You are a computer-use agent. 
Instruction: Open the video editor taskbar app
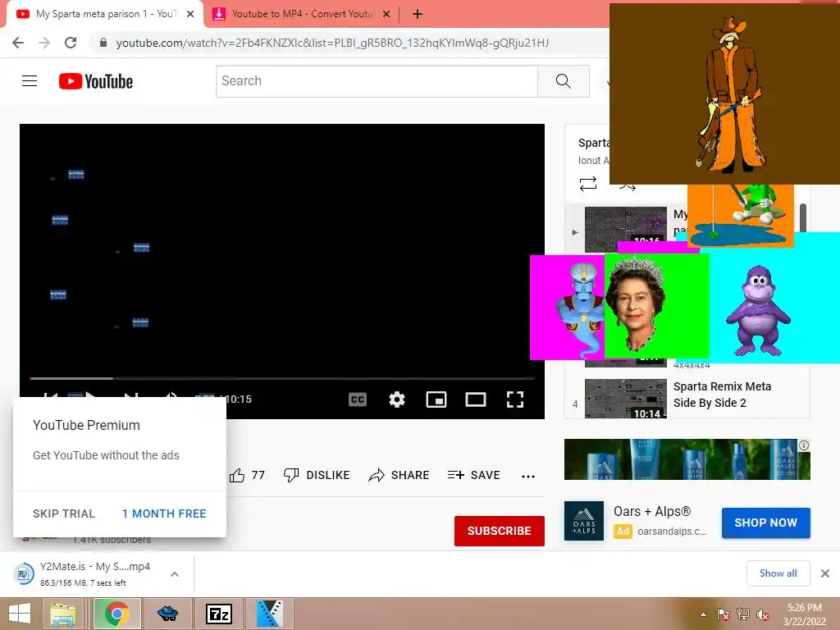pos(269,614)
